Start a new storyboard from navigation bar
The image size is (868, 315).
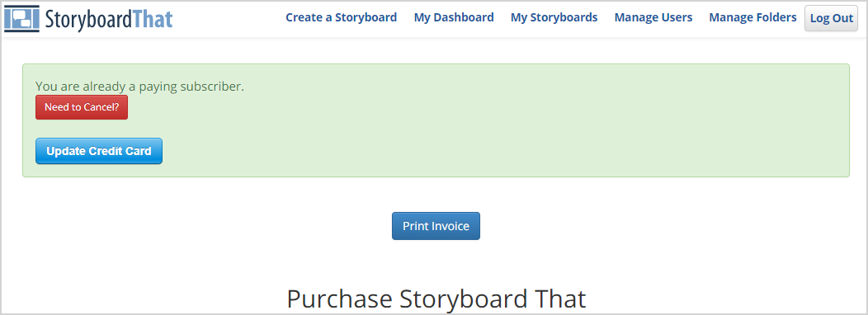click(x=341, y=17)
